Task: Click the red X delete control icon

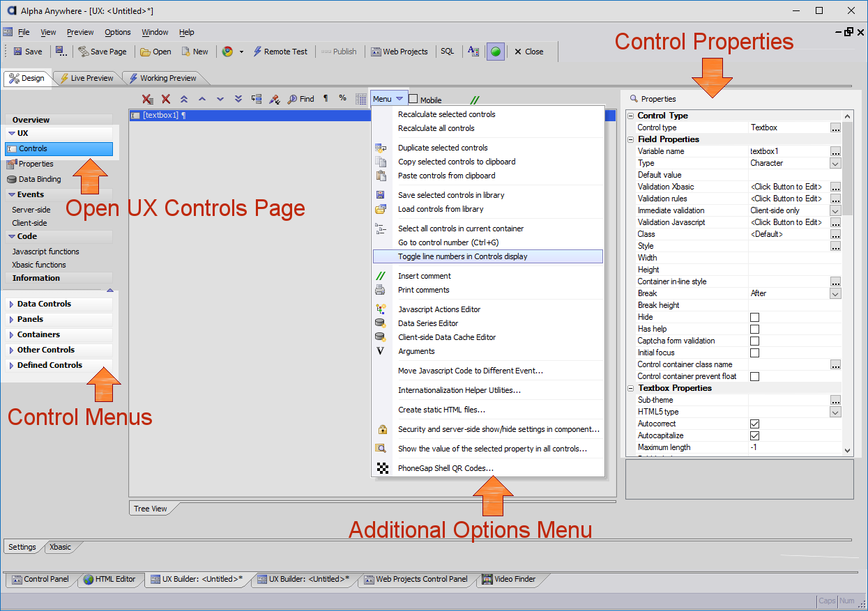Action: [x=166, y=99]
